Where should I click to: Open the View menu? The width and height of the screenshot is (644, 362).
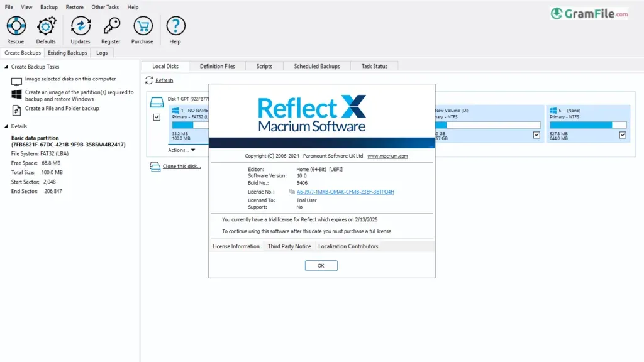26,7
